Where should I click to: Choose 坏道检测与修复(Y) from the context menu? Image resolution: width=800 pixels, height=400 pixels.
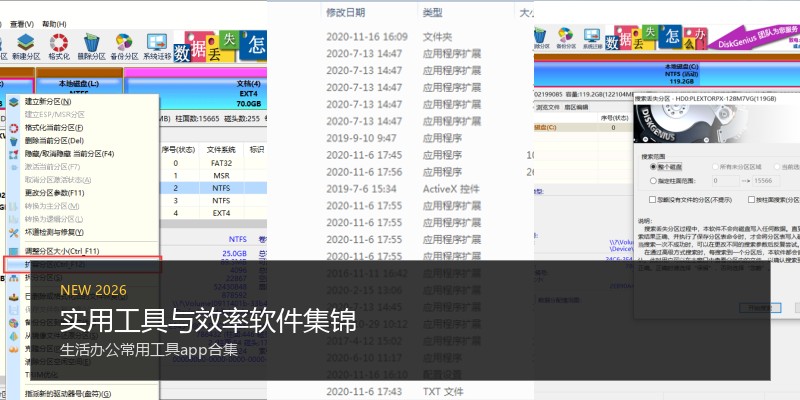[54, 233]
